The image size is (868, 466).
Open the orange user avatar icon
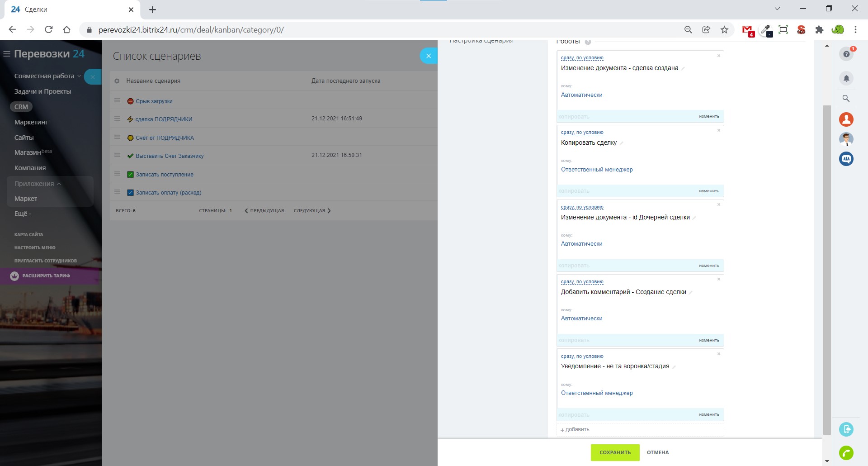(x=846, y=119)
